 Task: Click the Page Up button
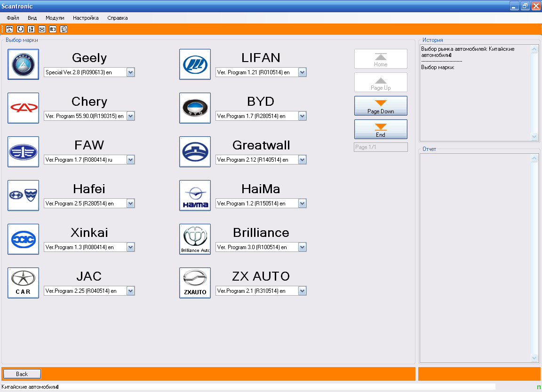[x=381, y=82]
